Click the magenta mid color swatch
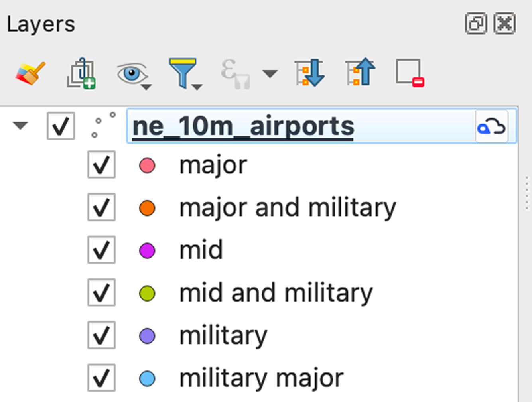532x402 pixels. pos(147,251)
